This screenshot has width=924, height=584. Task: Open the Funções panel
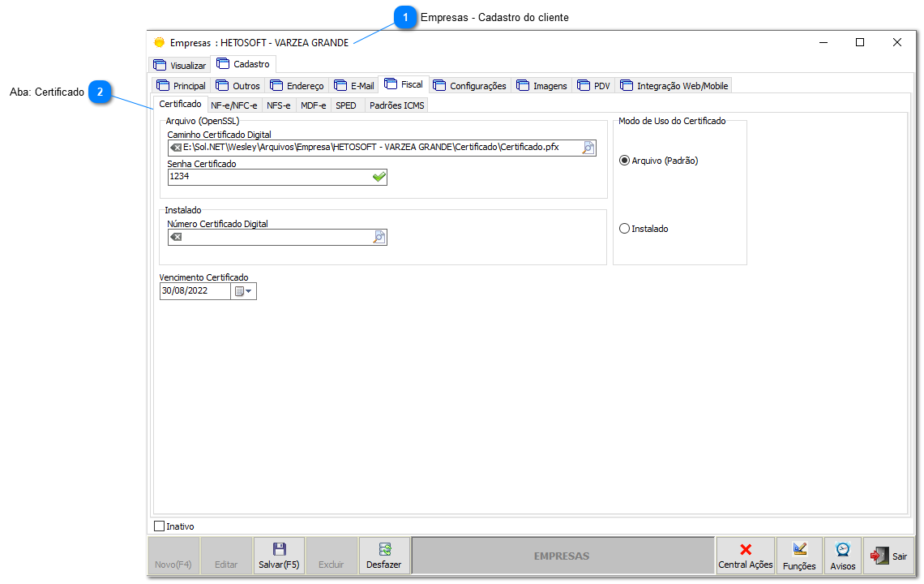[799, 556]
